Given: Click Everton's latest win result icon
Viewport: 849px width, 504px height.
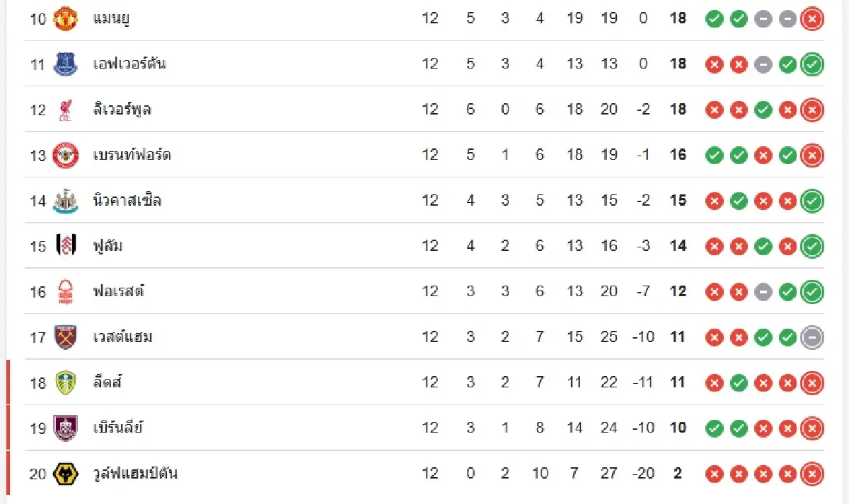Looking at the screenshot, I should pos(812,64).
